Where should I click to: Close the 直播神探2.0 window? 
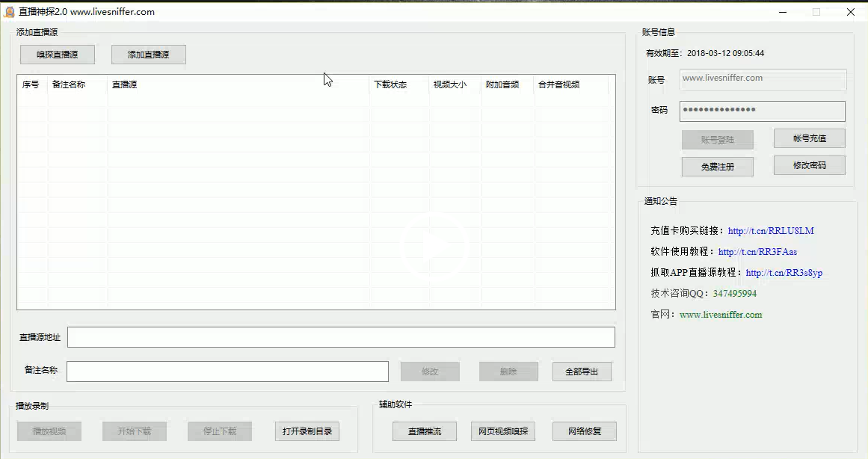(851, 12)
